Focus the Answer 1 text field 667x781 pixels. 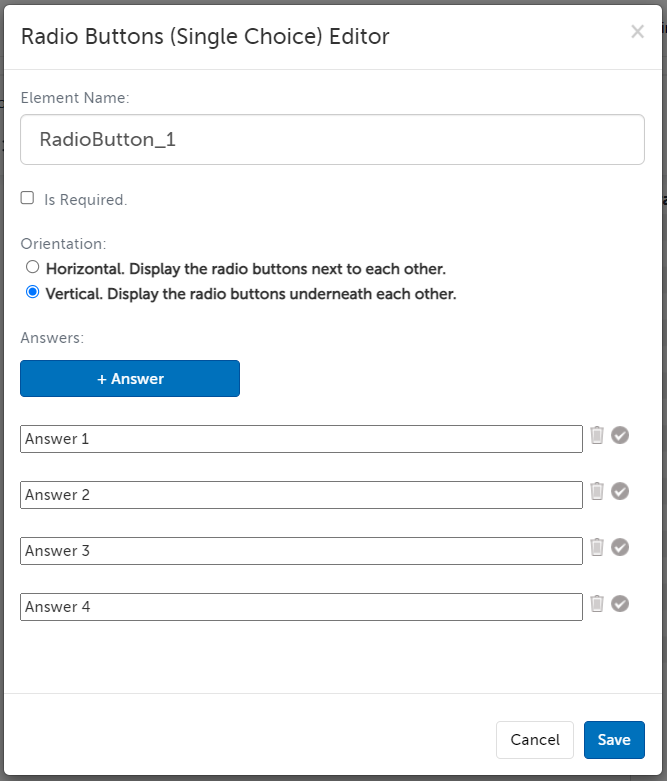coord(301,439)
